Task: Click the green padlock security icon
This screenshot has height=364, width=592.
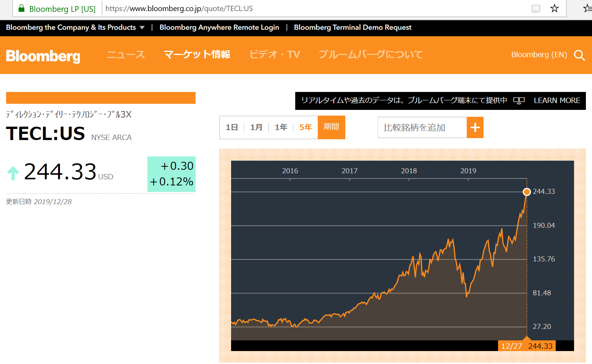Action: click(21, 8)
